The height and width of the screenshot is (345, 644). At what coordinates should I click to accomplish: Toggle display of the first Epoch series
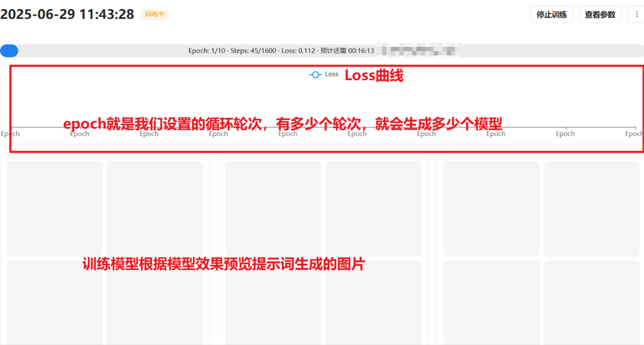pyautogui.click(x=10, y=133)
